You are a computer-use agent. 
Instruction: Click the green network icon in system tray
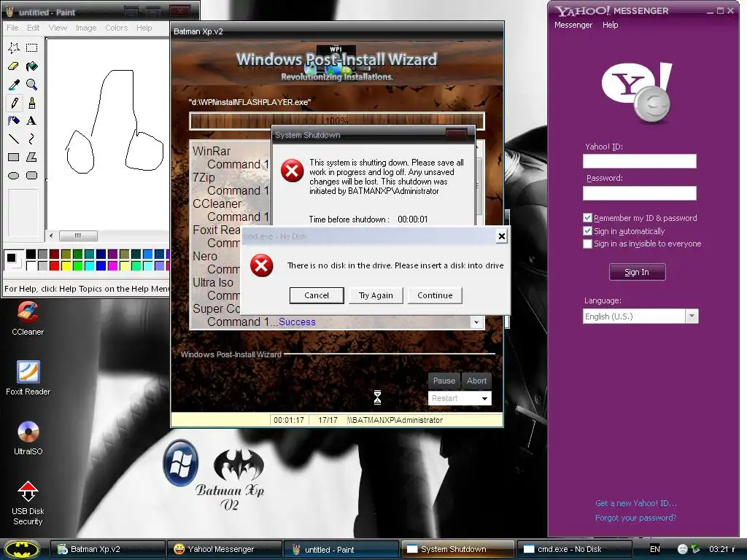695,549
